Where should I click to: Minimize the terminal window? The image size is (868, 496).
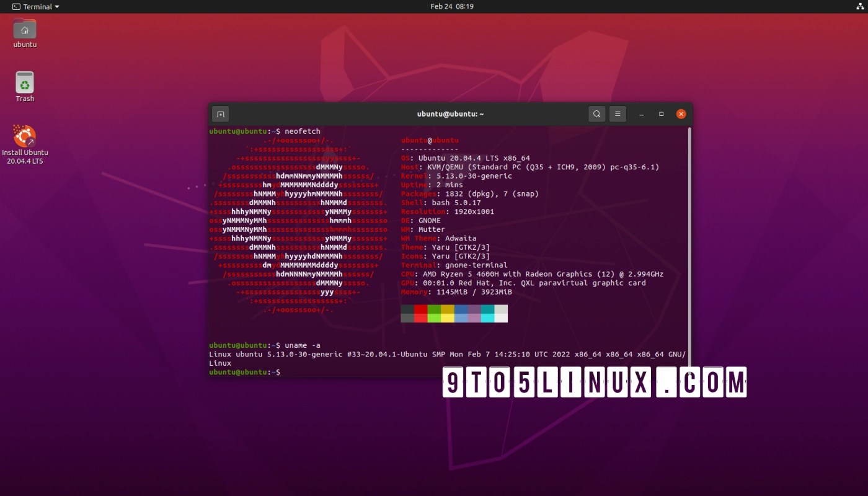642,114
